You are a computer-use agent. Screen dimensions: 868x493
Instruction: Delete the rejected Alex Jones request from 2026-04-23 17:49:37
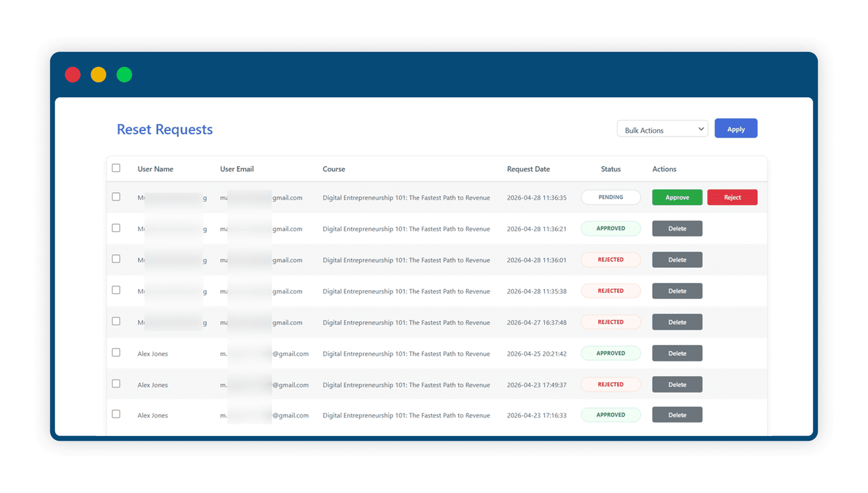[677, 384]
